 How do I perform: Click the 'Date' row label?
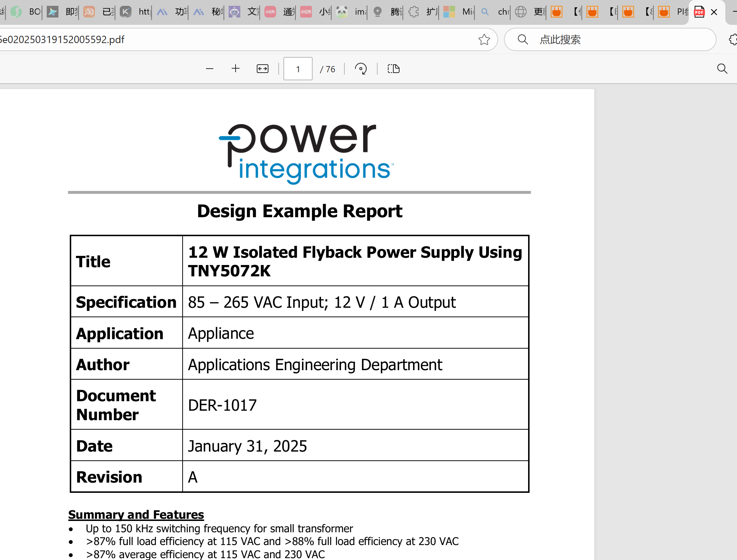click(94, 446)
